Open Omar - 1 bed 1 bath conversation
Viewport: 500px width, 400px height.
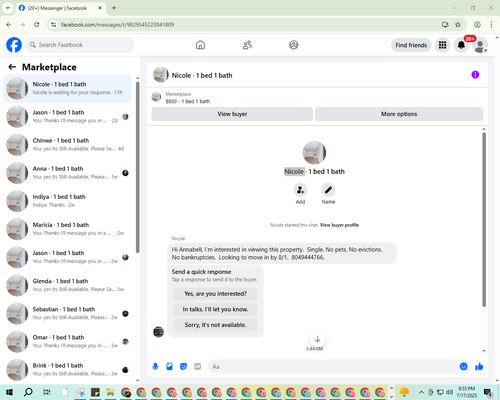tap(67, 342)
